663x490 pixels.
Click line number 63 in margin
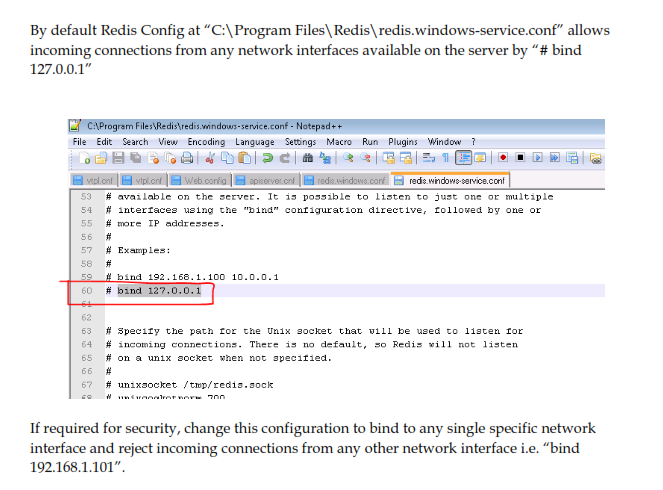point(87,331)
